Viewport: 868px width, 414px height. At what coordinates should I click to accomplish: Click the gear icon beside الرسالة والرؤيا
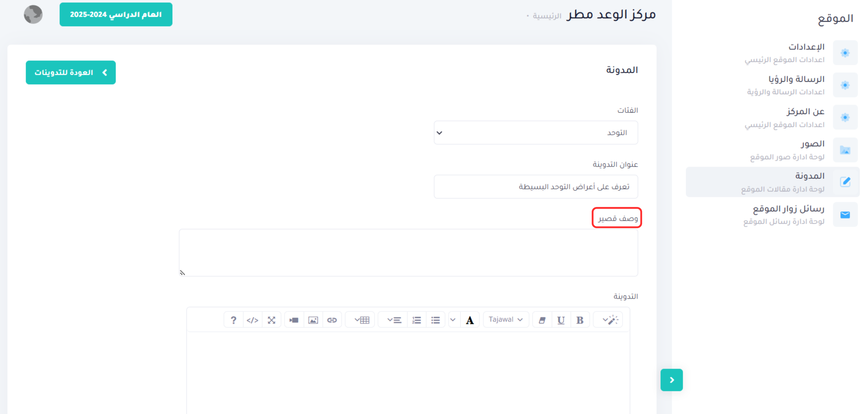(845, 85)
